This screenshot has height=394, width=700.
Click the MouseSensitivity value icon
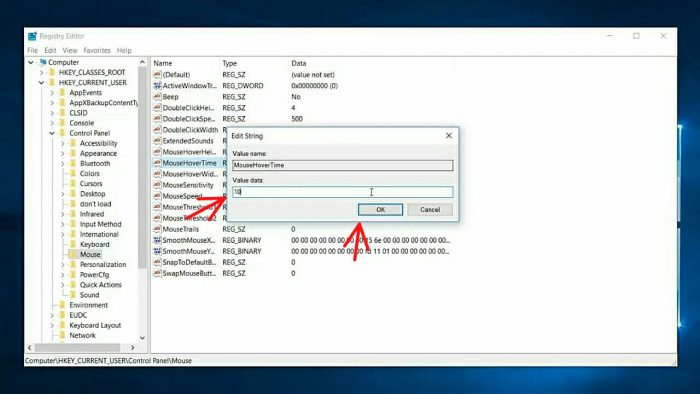157,185
